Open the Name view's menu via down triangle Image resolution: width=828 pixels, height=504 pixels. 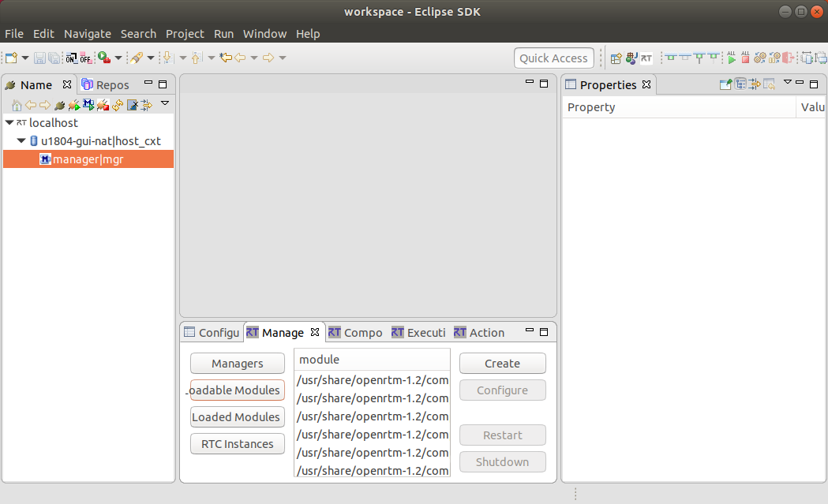165,103
